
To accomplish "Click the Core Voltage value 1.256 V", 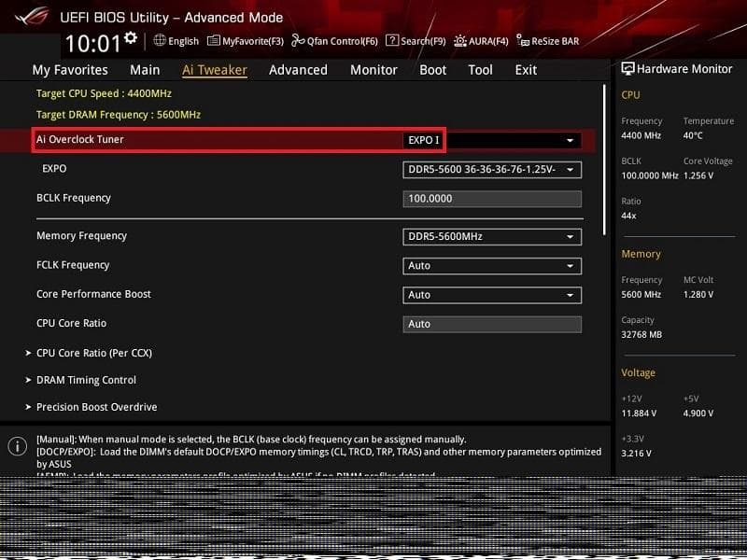I will [698, 175].
